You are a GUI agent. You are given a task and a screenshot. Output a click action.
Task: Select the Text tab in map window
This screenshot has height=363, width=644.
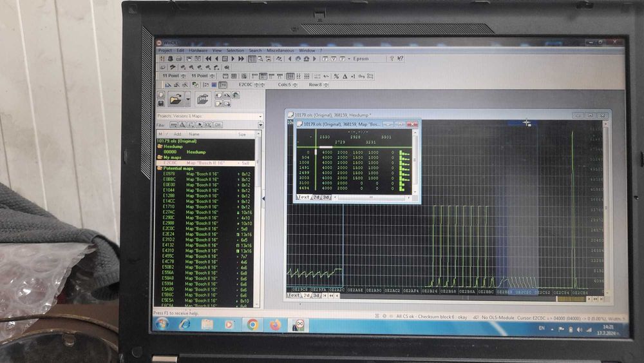click(x=303, y=197)
